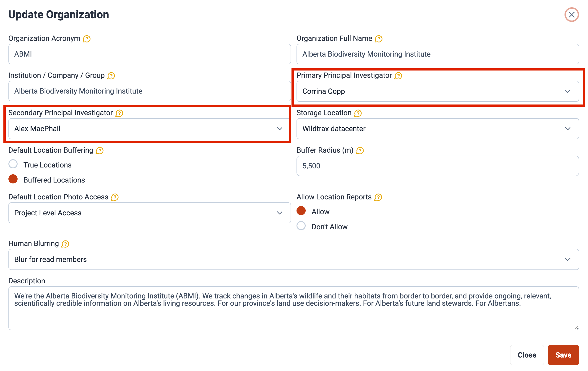Click Primary Principal Investigator help icon

(x=398, y=76)
